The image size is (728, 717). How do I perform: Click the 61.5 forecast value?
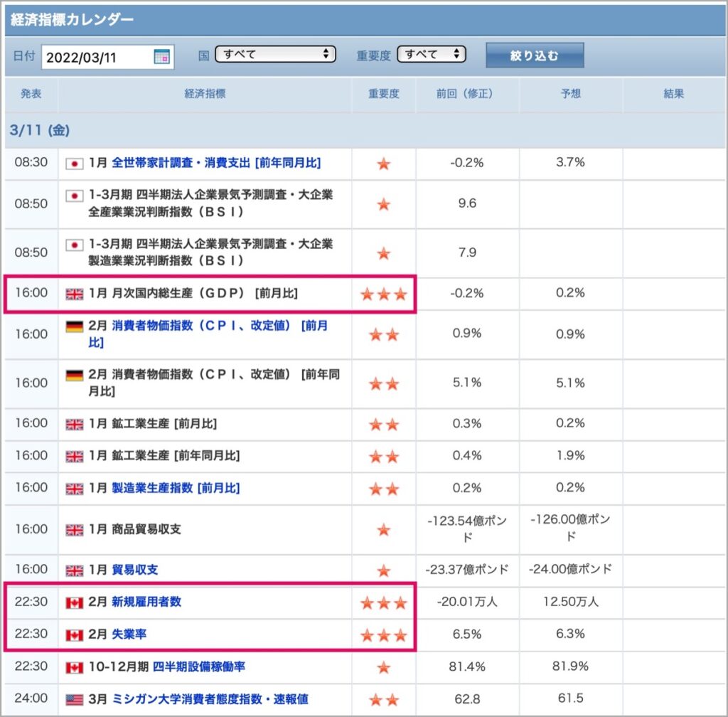(x=571, y=699)
